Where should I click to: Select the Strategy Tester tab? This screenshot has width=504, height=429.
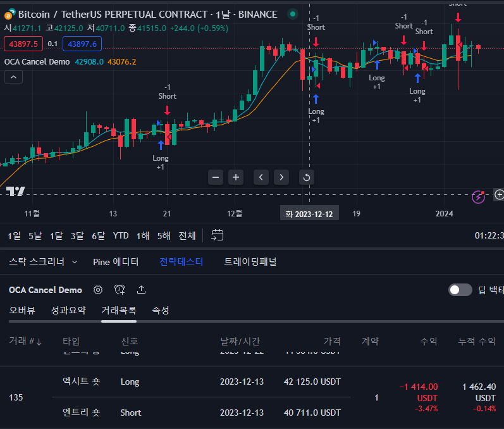click(x=181, y=262)
